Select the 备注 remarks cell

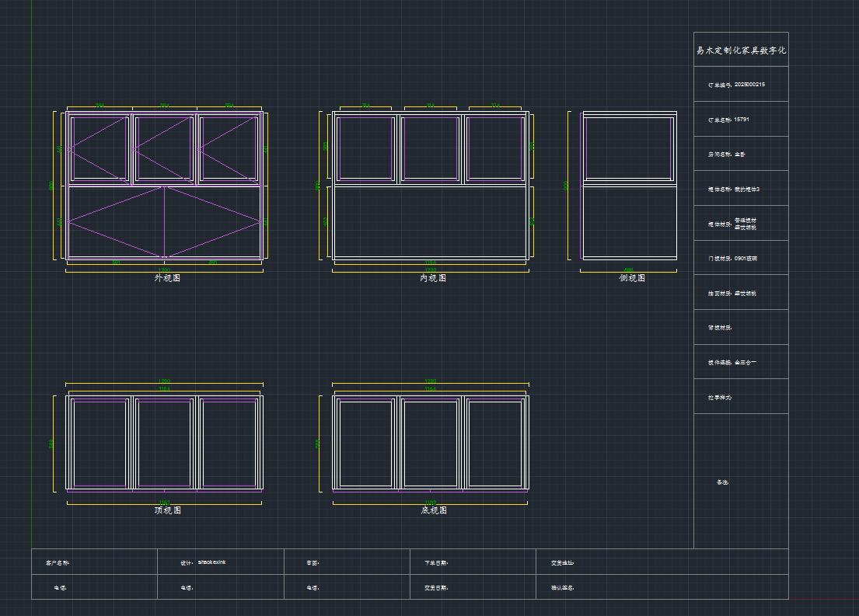click(723, 482)
